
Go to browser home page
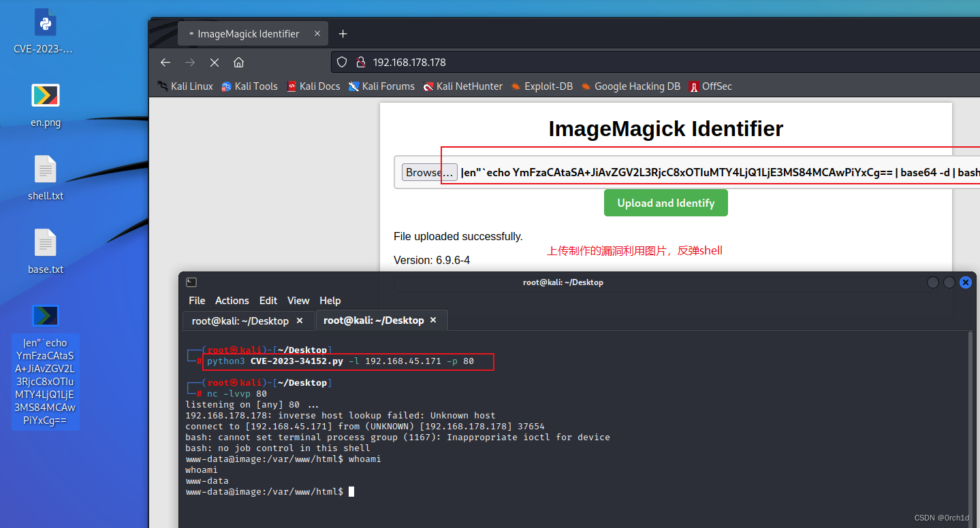pos(238,62)
